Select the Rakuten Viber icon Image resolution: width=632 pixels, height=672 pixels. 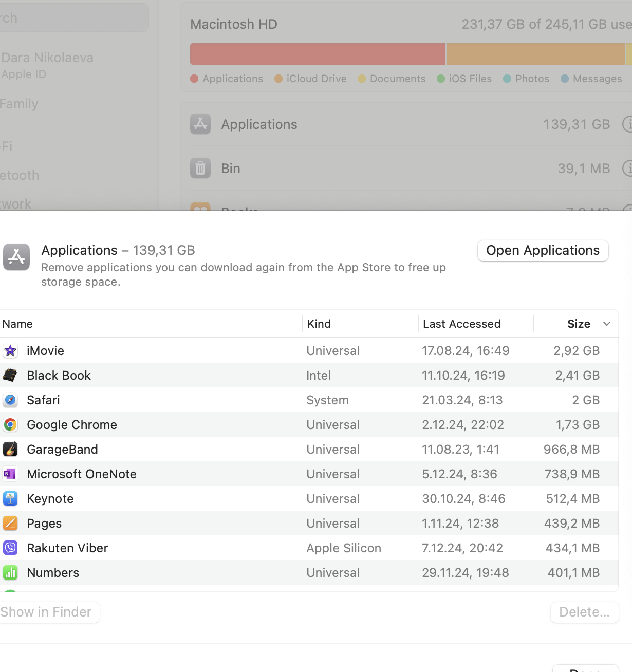pyautogui.click(x=10, y=548)
